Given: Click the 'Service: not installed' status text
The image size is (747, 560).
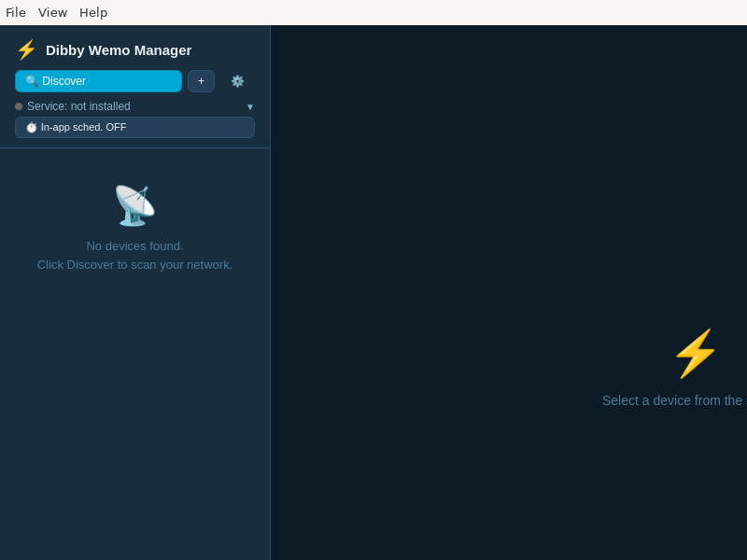Looking at the screenshot, I should tap(78, 106).
